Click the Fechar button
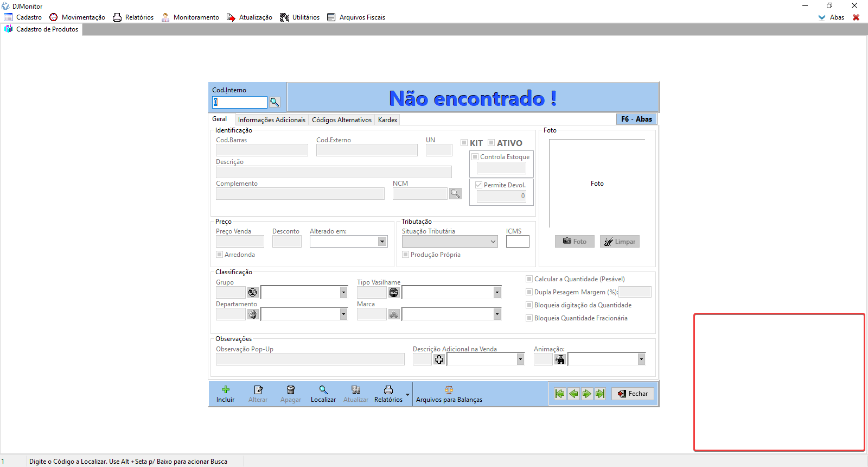 (633, 394)
